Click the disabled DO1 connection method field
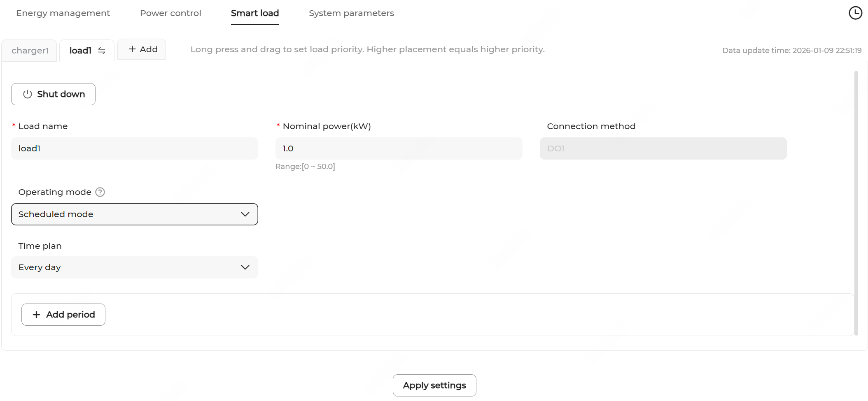 663,148
